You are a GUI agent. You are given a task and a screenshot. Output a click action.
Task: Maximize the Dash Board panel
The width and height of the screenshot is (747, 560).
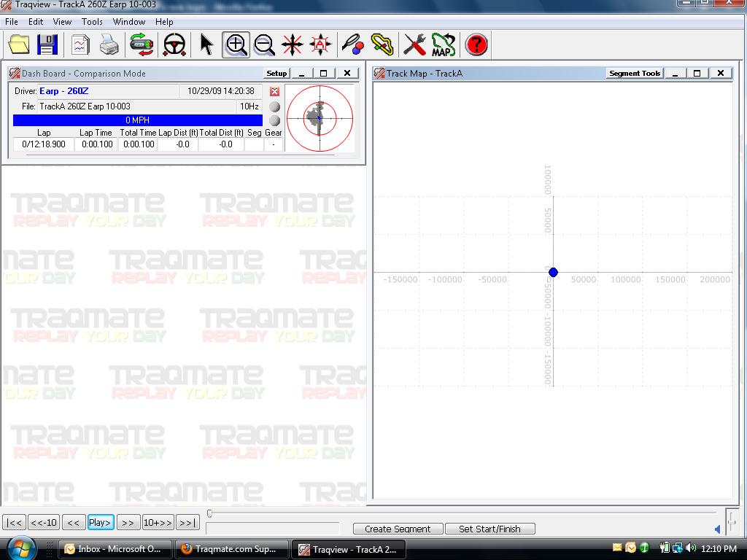(x=323, y=74)
